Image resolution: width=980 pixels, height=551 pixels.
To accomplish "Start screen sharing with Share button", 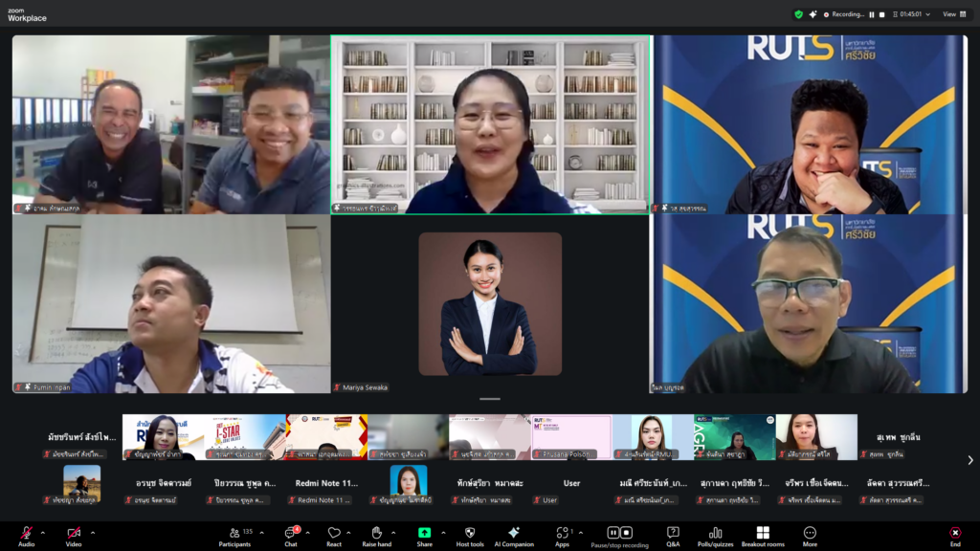I will click(424, 534).
